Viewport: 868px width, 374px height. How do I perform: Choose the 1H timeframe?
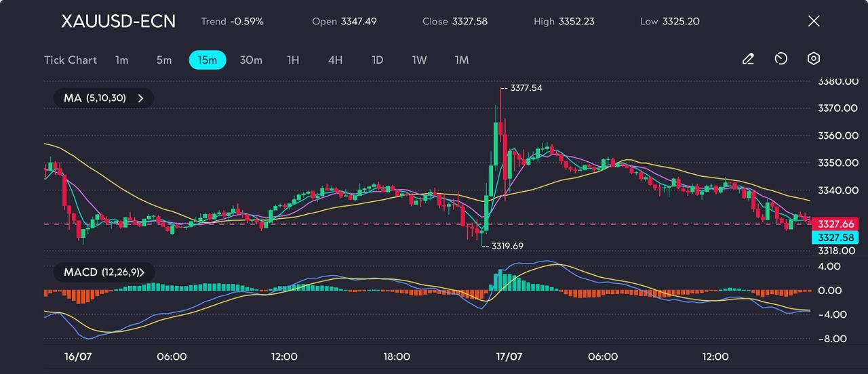(293, 60)
